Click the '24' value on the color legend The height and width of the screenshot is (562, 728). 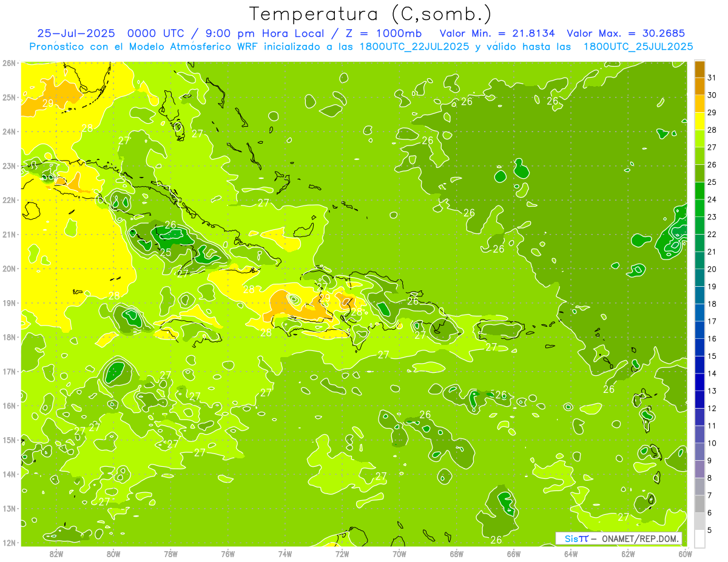(712, 199)
